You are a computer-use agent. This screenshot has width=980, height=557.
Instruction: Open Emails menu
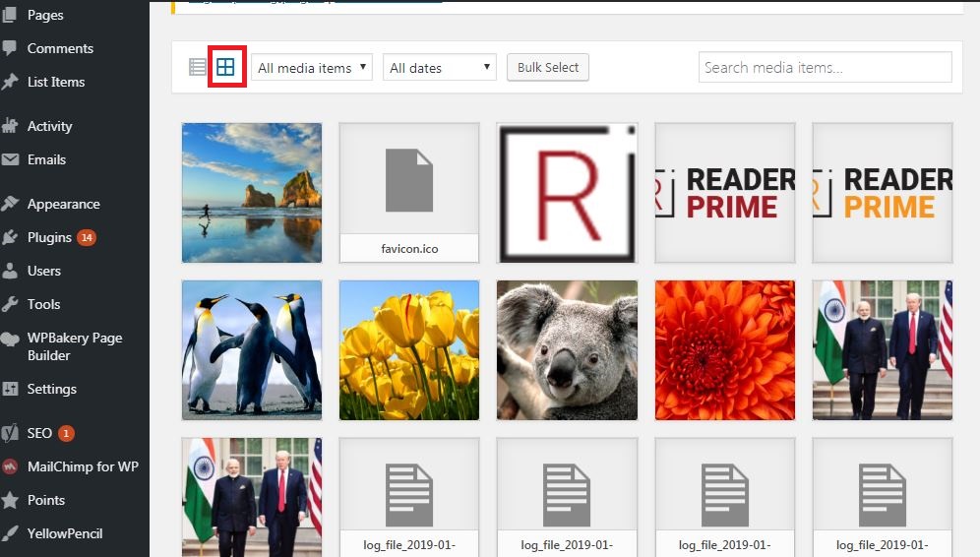click(x=47, y=159)
